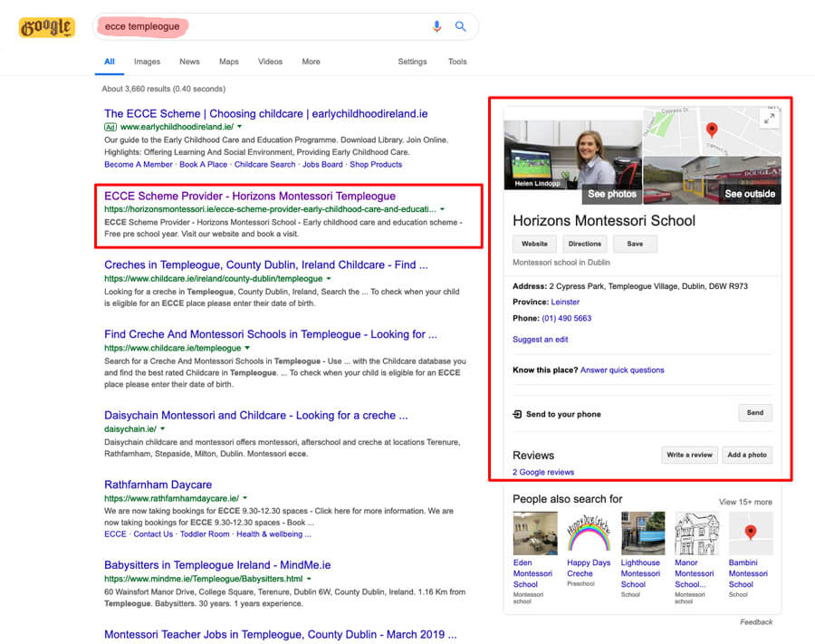Open the Lighthouse Montessori School thumbnail
Image resolution: width=815 pixels, height=644 pixels.
pos(643,533)
